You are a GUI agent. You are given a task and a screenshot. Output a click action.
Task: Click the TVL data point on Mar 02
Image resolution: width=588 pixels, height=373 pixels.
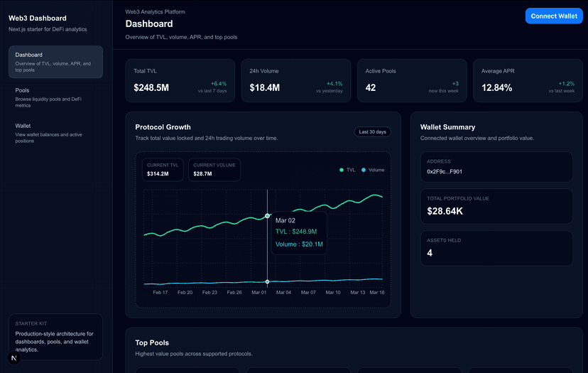tap(267, 215)
